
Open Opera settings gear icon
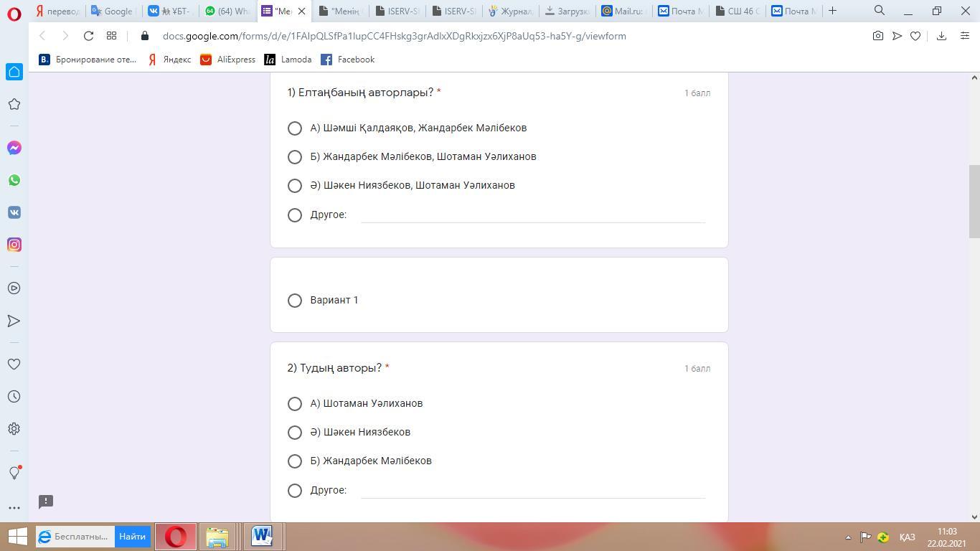tap(14, 428)
